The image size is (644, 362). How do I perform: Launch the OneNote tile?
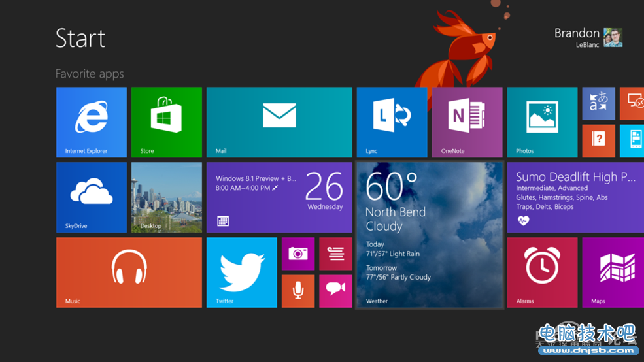pos(467,122)
